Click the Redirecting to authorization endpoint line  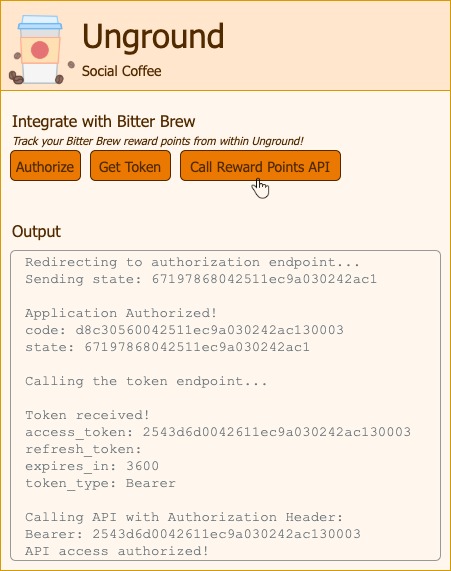[192, 262]
